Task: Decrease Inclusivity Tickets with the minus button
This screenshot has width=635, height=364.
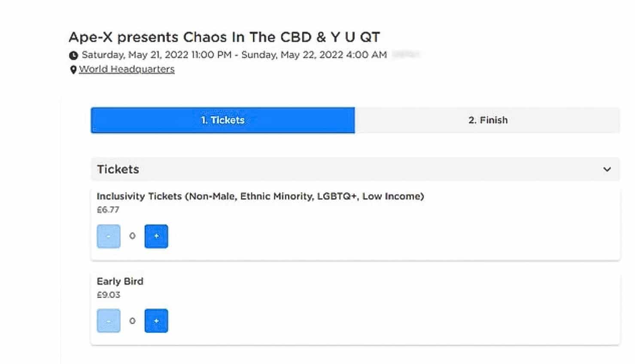Action: coord(109,236)
